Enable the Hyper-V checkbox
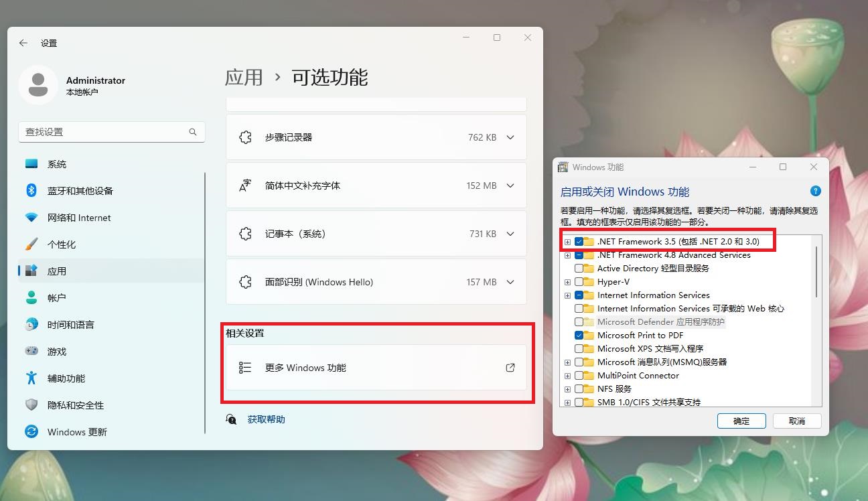Image resolution: width=868 pixels, height=501 pixels. pos(579,282)
